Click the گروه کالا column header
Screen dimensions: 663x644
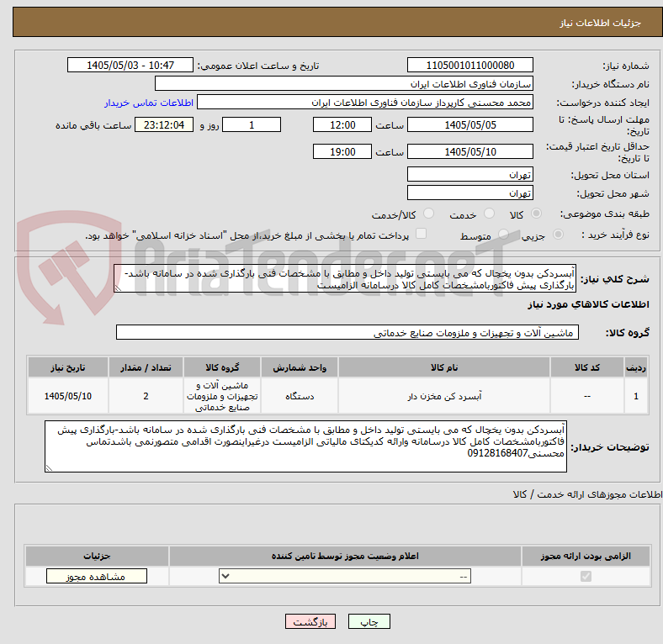[x=222, y=367]
